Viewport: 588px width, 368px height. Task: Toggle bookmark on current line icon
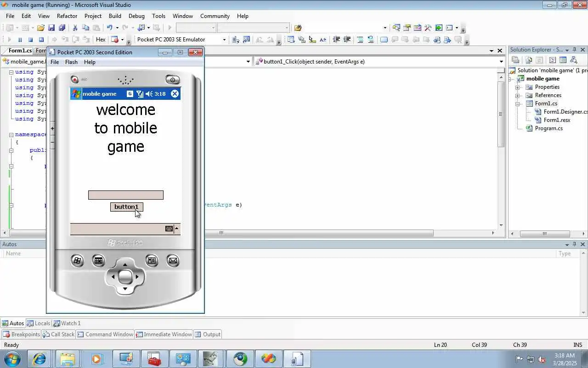click(x=384, y=40)
